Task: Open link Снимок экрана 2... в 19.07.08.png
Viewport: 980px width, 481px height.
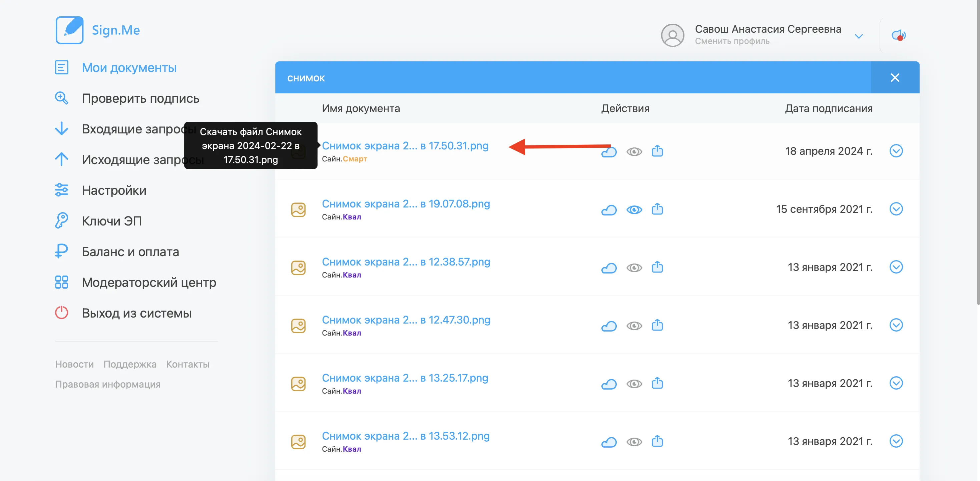Action: click(x=406, y=203)
